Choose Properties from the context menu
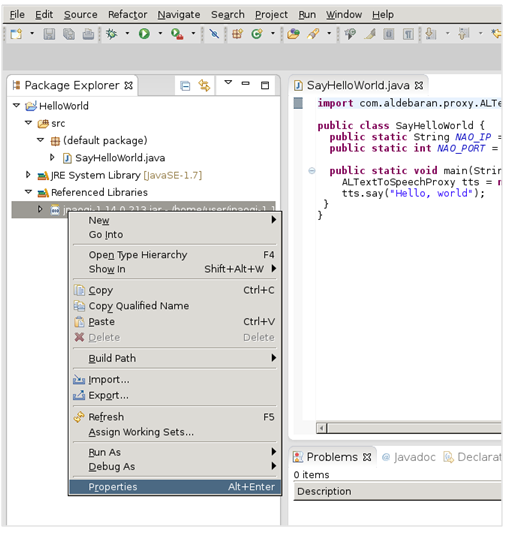505x539 pixels. click(175, 487)
